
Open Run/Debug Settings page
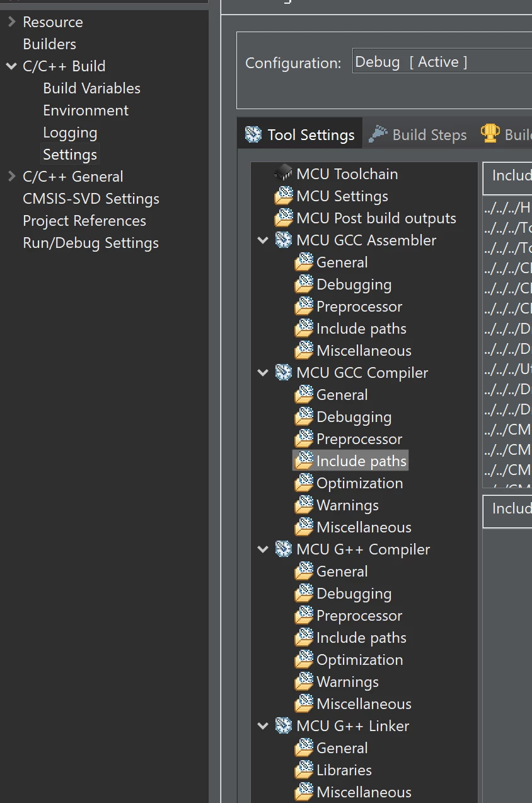coord(91,243)
